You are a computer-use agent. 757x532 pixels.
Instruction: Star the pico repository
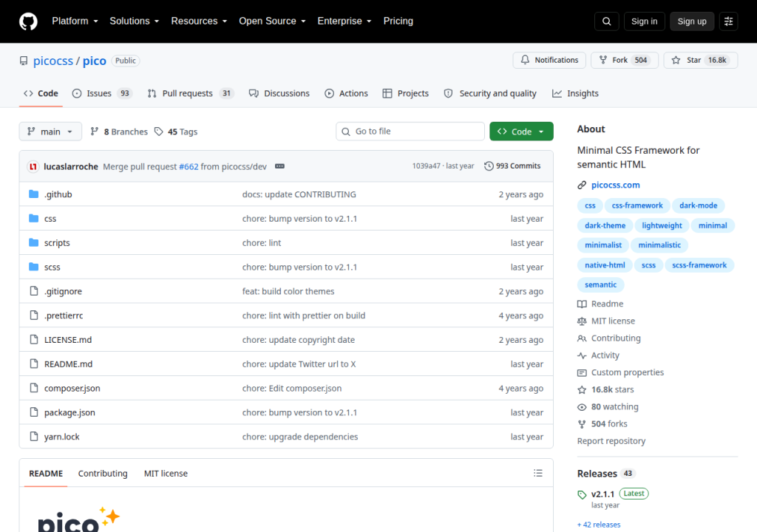pyautogui.click(x=701, y=60)
